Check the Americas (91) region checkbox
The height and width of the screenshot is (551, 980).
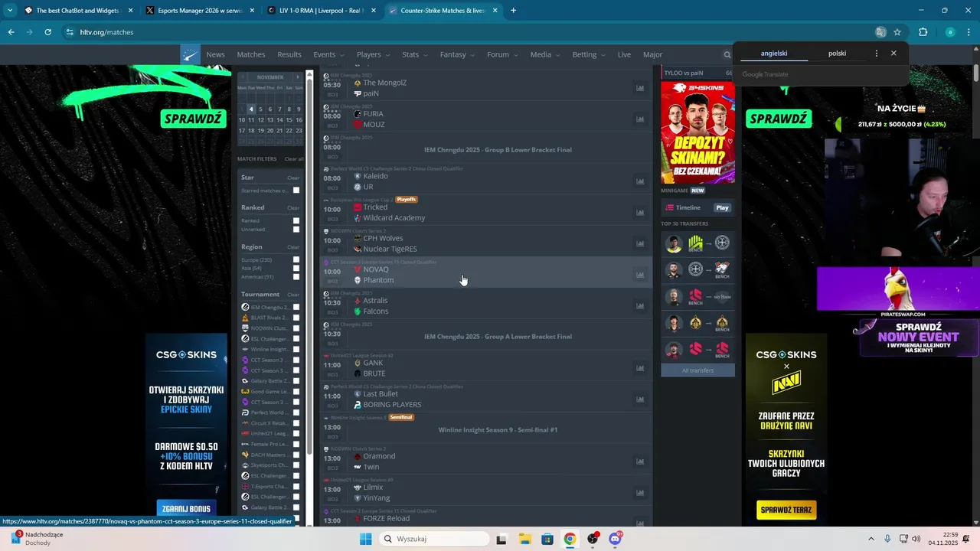coord(296,277)
